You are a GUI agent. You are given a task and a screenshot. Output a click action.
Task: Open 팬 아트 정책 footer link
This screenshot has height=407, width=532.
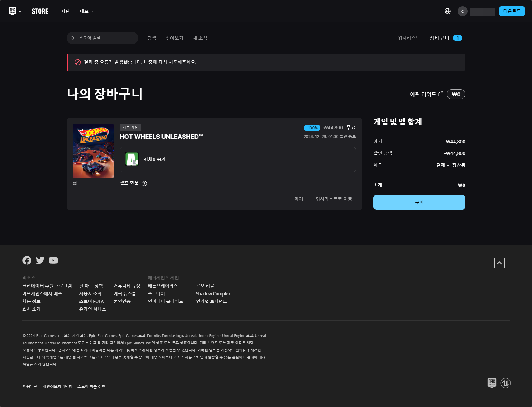pyautogui.click(x=91, y=286)
